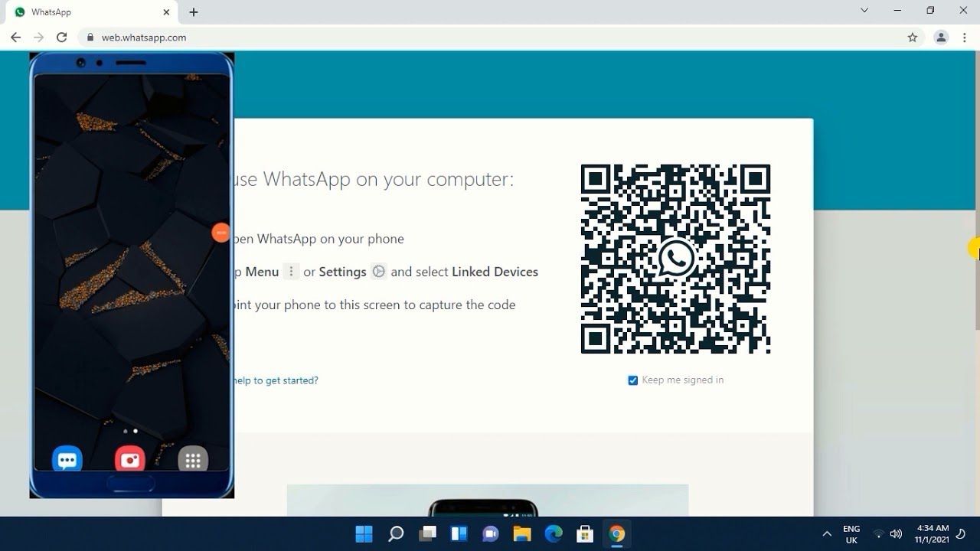The width and height of the screenshot is (980, 551).
Task: Click the address bar showing web.whatsapp.com
Action: 501,37
